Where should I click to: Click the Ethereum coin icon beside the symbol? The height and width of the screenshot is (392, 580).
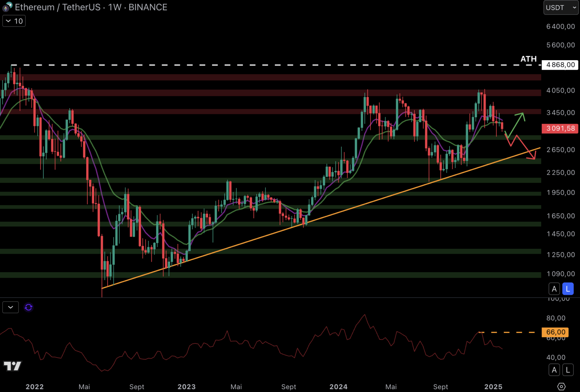[x=7, y=7]
